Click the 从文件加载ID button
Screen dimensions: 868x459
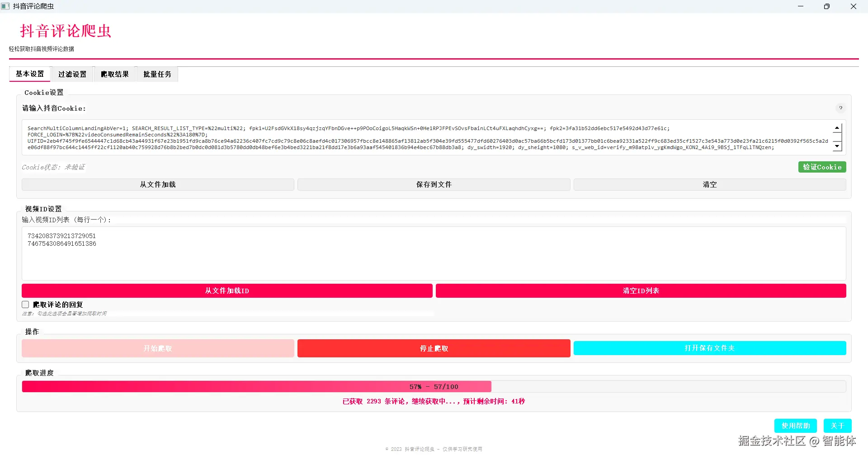pos(227,290)
